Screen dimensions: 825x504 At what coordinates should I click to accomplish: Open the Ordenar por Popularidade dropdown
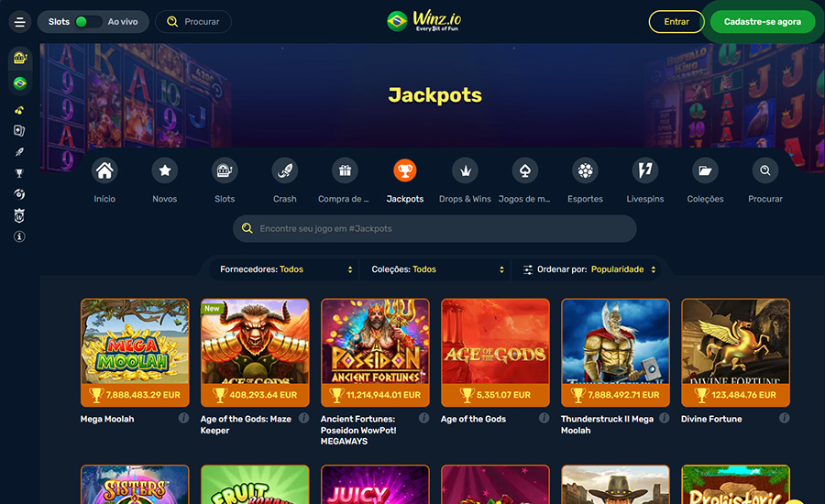click(588, 269)
